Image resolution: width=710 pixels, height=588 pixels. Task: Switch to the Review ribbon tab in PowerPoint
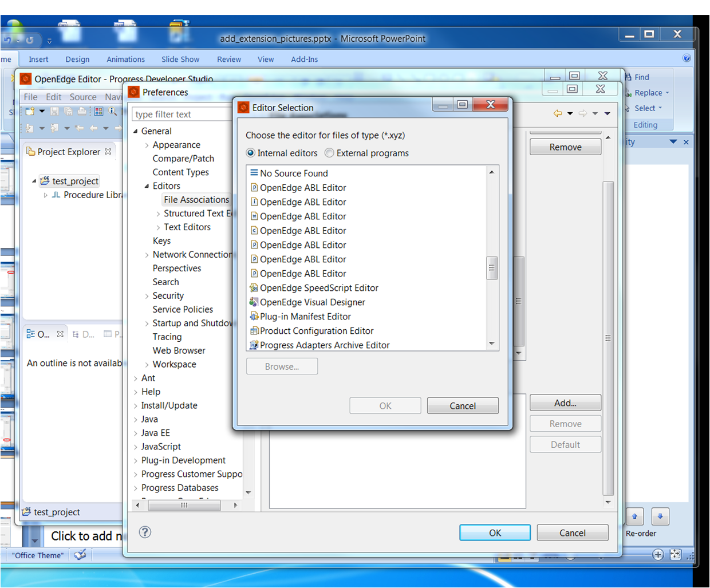point(229,59)
